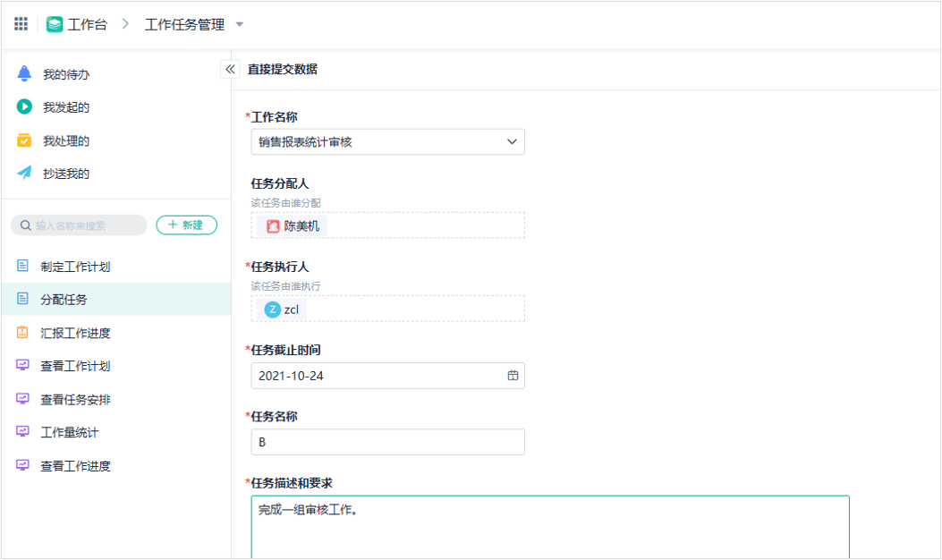Open 查看工作计划 report
The width and height of the screenshot is (942, 560).
(76, 366)
